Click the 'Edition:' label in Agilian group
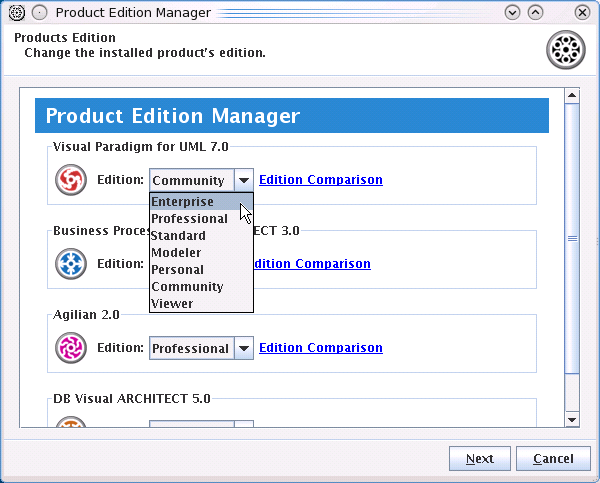The width and height of the screenshot is (600, 483). [x=120, y=348]
